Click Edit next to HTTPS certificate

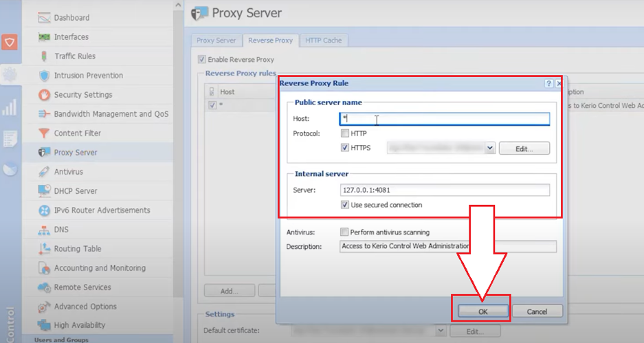point(524,148)
